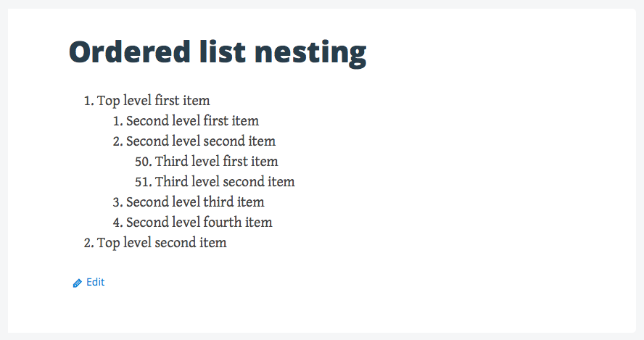Click the number 4 list marker

[117, 223]
